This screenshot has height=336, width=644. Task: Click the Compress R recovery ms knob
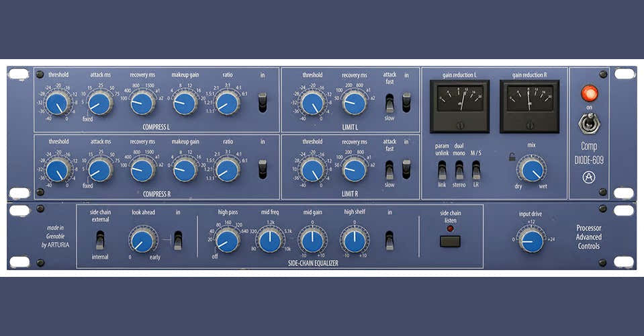[x=143, y=170]
